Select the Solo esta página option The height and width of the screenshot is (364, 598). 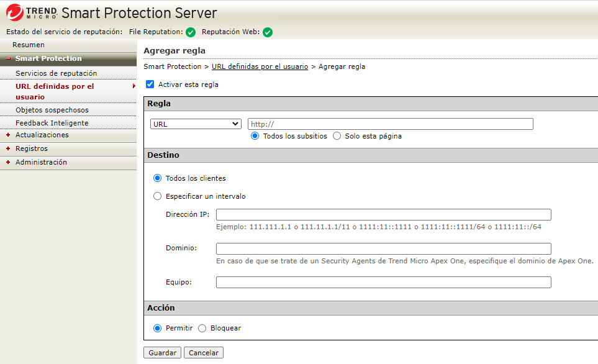(337, 136)
